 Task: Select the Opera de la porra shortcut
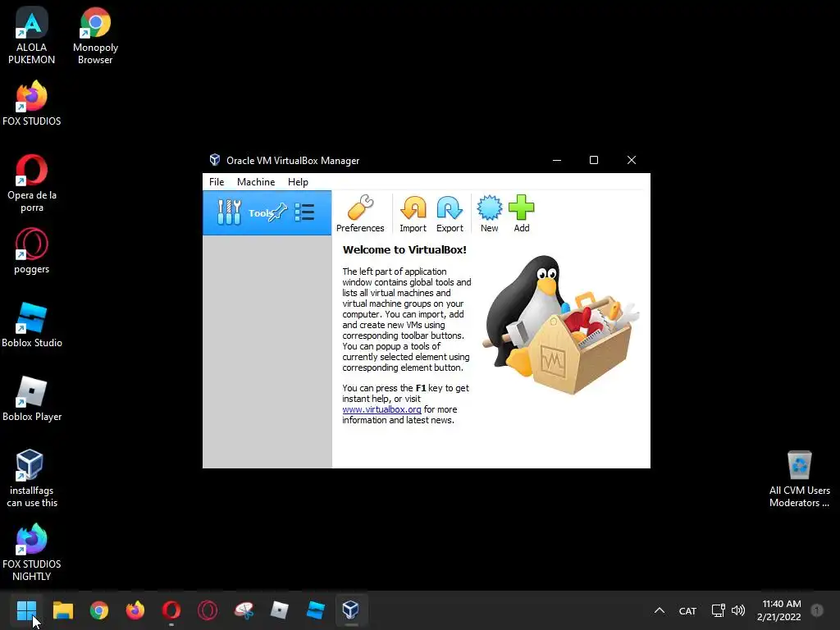coord(32,183)
